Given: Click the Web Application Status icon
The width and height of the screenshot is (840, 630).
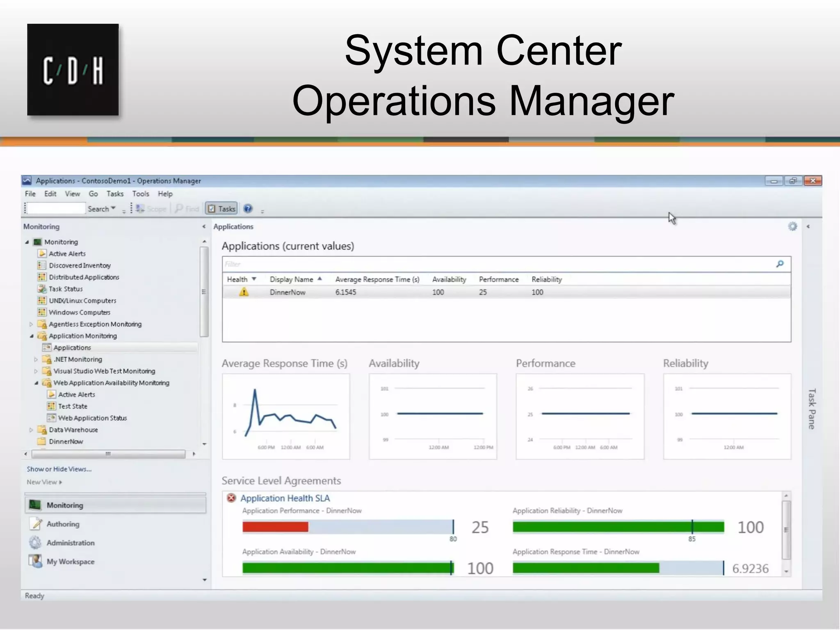Looking at the screenshot, I should (x=51, y=418).
